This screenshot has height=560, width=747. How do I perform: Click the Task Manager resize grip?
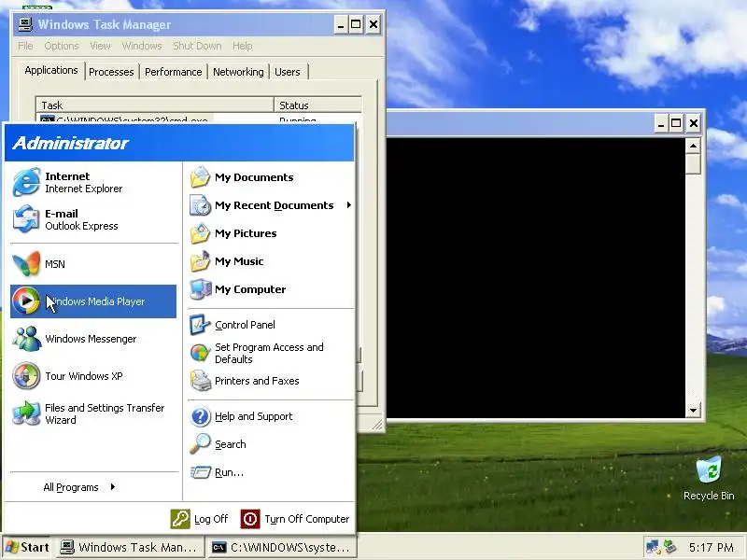[377, 425]
